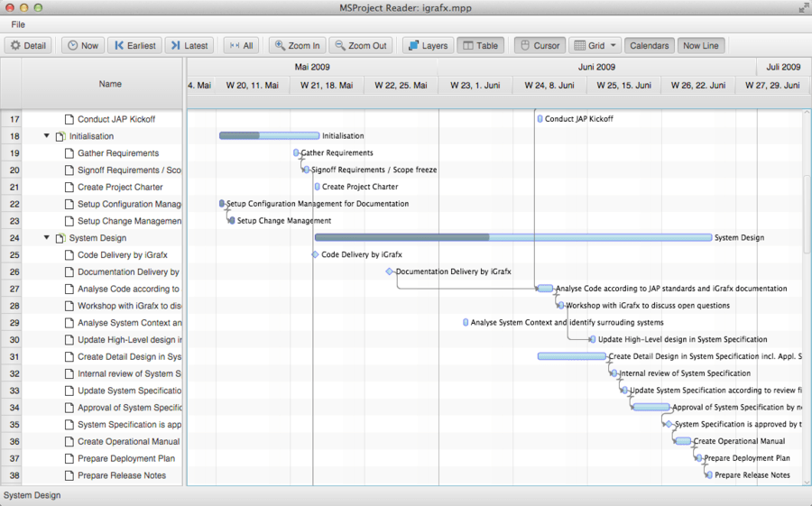812x506 pixels.
Task: Show All tasks in view
Action: [x=241, y=45]
